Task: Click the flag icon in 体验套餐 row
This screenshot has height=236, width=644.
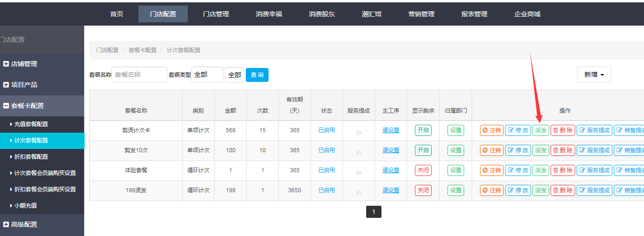Action: [359, 173]
